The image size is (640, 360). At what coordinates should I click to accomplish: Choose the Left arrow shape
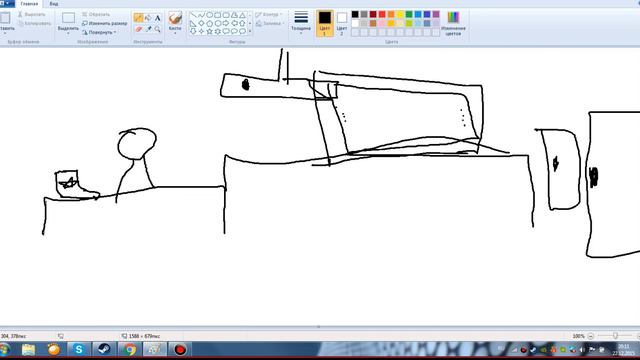pos(234,23)
